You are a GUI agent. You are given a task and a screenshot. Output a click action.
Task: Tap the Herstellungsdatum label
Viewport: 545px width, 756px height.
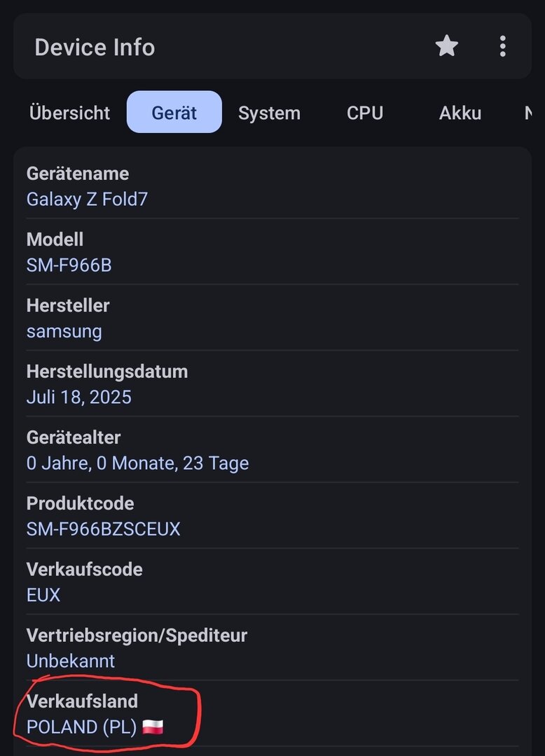[x=106, y=371]
